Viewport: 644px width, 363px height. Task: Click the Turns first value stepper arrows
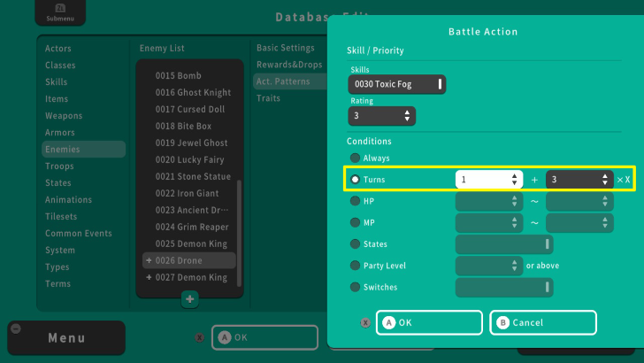pyautogui.click(x=514, y=180)
